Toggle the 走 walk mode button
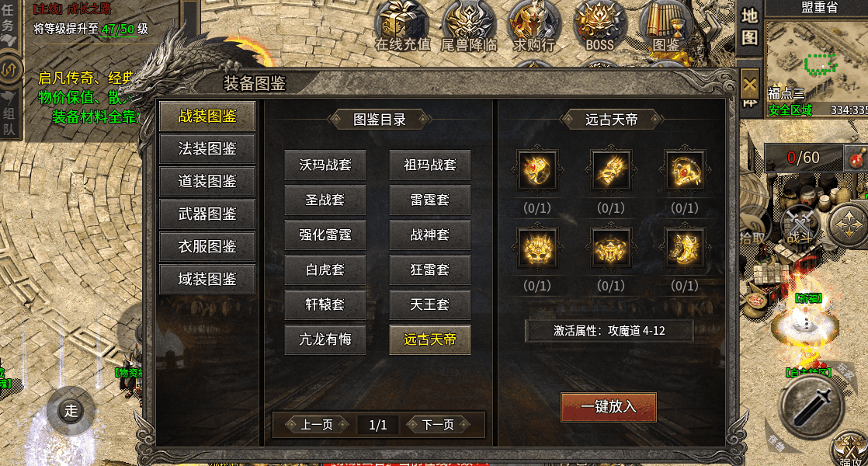Image resolution: width=868 pixels, height=466 pixels. 71,411
